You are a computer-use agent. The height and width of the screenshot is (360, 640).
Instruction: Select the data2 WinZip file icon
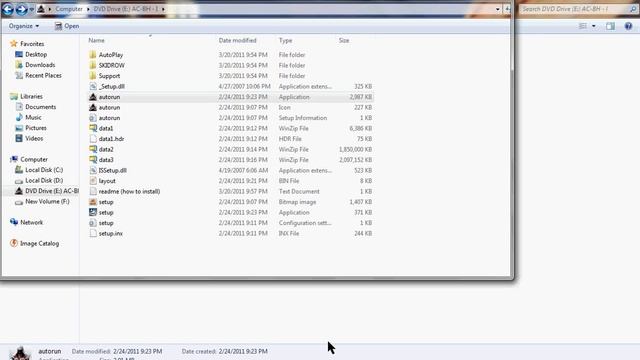coord(93,149)
